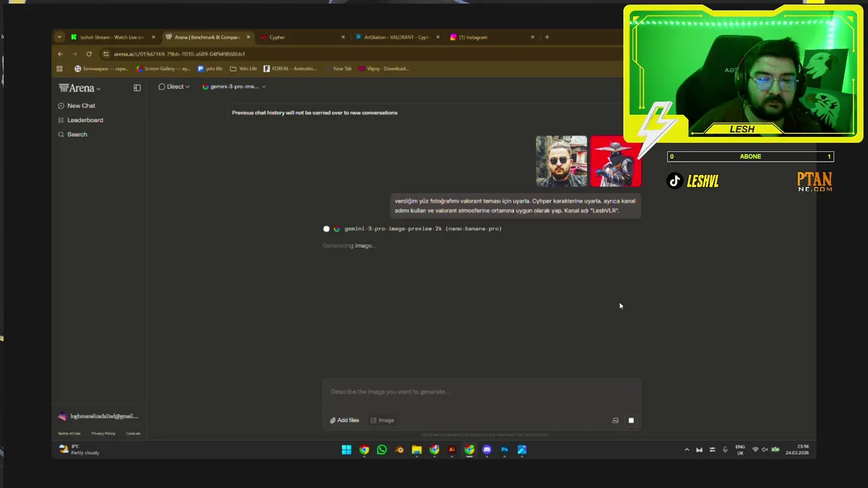The image size is (868, 488).
Task: Click the site info icon in address bar
Action: [x=106, y=54]
